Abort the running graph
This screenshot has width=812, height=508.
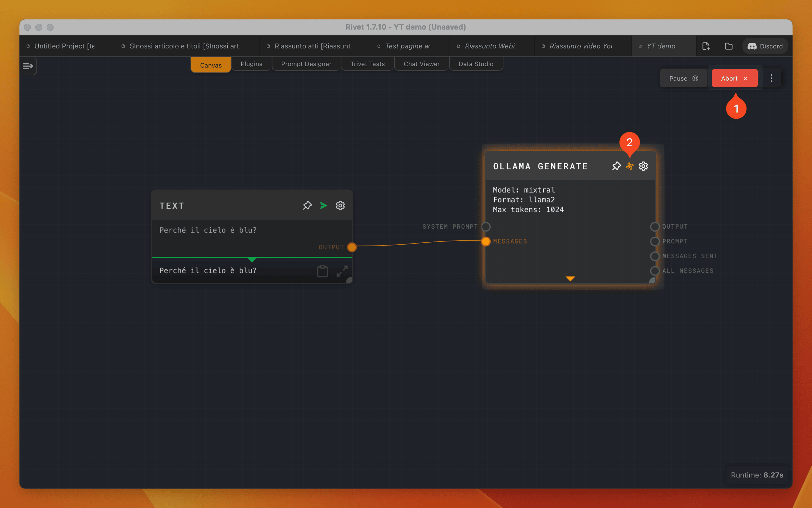point(734,78)
